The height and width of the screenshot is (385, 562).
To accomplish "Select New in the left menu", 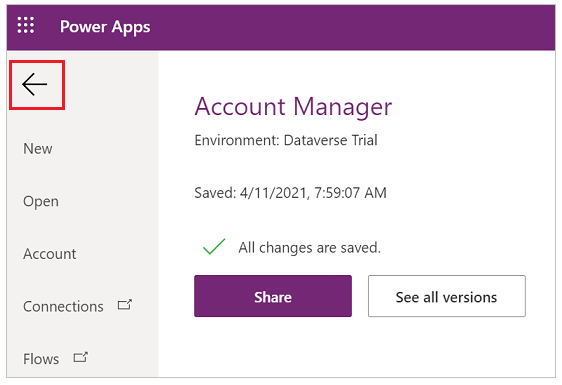I will [x=38, y=149].
